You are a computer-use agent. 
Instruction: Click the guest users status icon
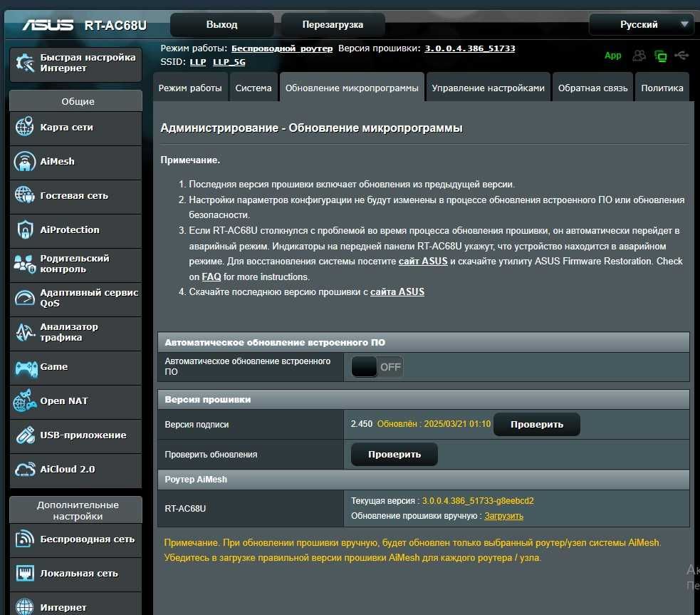coord(639,56)
